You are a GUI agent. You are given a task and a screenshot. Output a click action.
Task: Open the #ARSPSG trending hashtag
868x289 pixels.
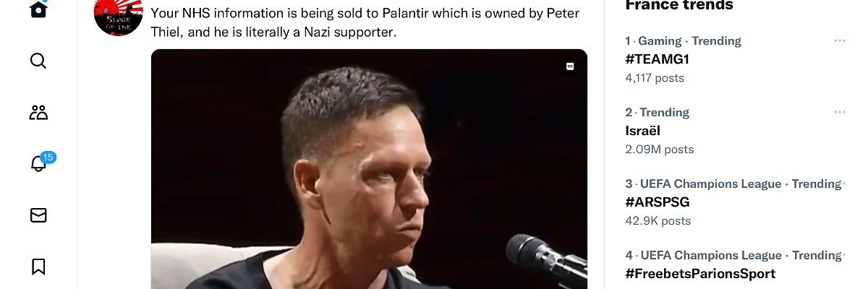(658, 202)
